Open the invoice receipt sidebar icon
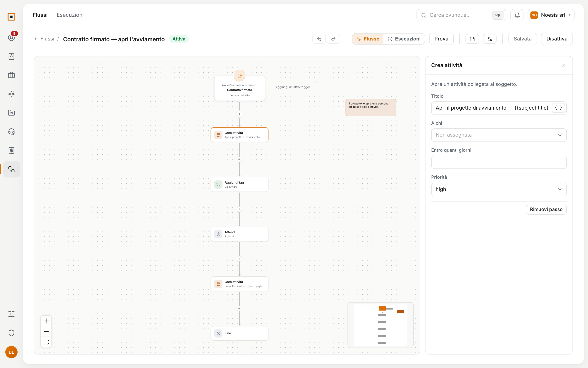 pos(11,150)
